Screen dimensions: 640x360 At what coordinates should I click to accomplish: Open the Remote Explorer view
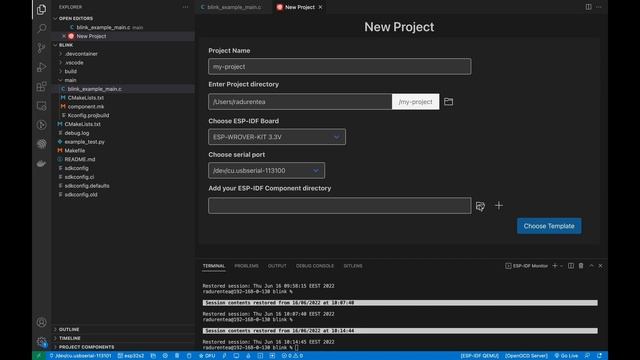[41, 106]
